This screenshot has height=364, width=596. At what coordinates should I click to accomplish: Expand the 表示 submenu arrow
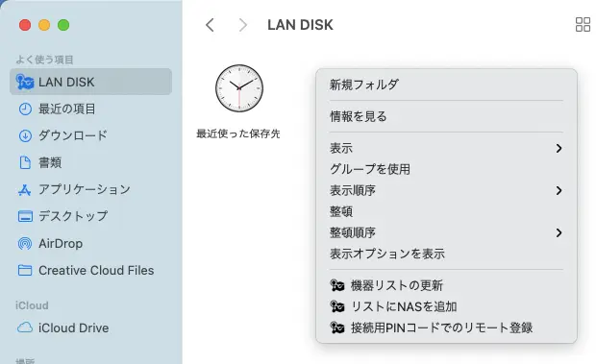pos(559,149)
